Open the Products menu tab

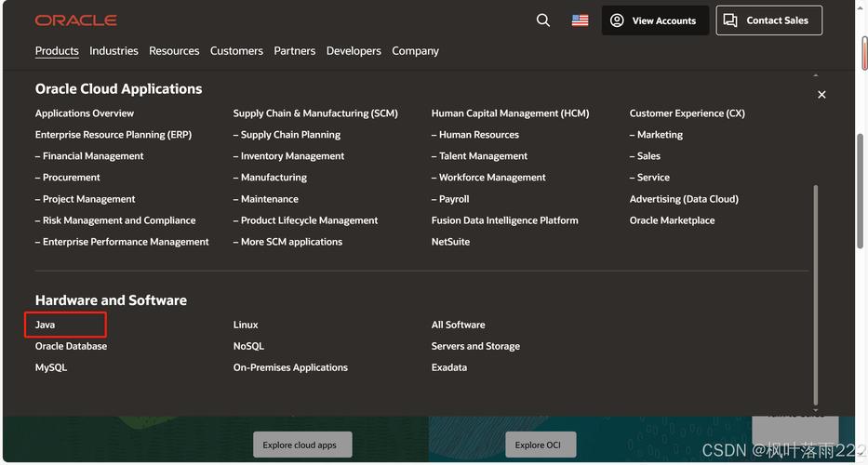click(57, 51)
